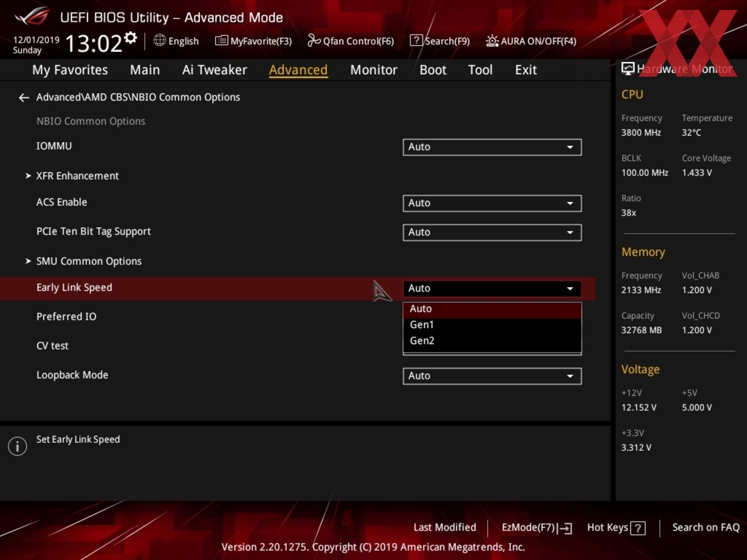
Task: Click the ROG logo
Action: click(x=32, y=16)
